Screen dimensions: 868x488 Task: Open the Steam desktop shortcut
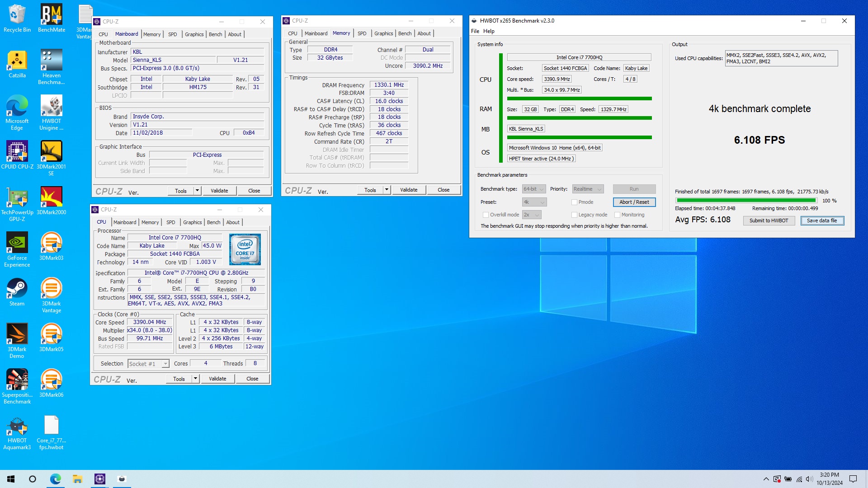coord(17,292)
